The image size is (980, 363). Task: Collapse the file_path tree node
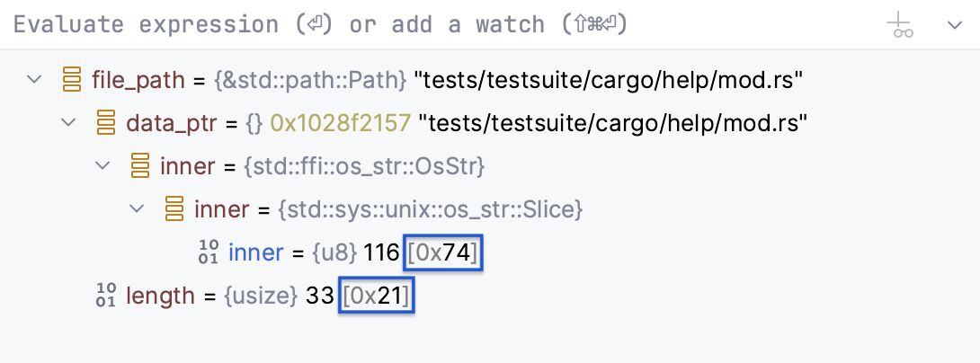(35, 80)
